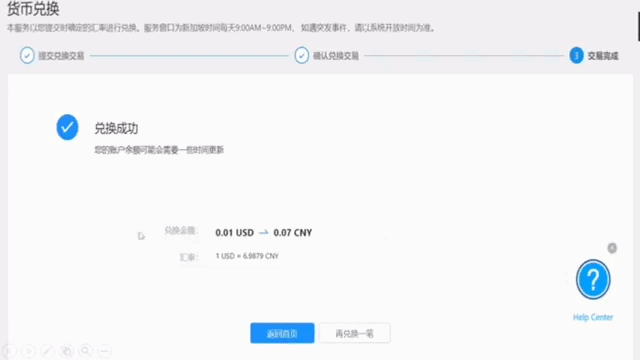Close the Help Center widget with small x
The height and width of the screenshot is (360, 640).
point(612,248)
